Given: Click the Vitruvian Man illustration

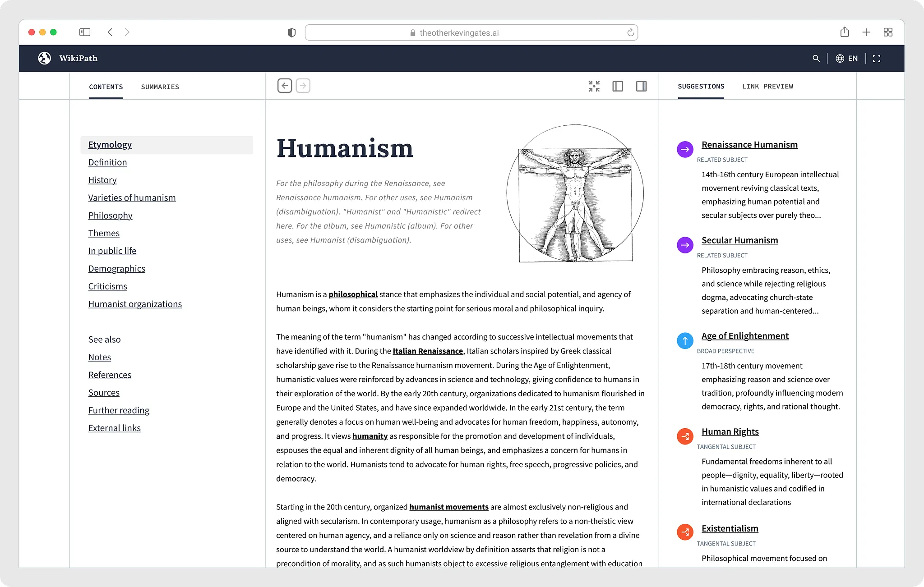Looking at the screenshot, I should (x=575, y=194).
